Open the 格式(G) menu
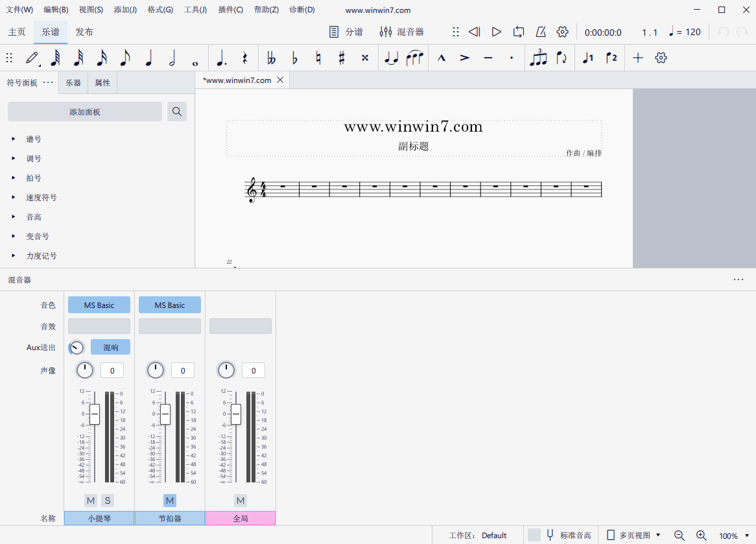 pos(159,10)
